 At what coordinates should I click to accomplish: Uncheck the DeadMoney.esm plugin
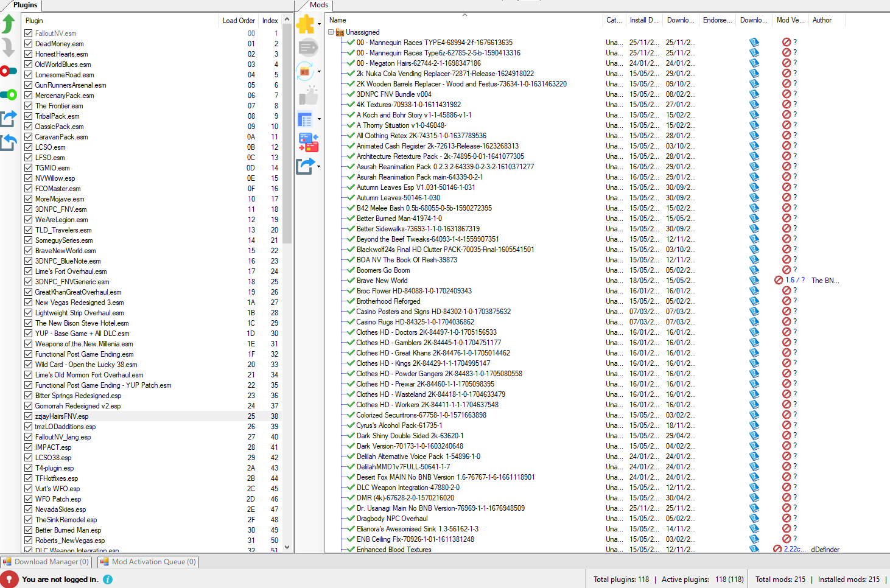click(x=29, y=44)
